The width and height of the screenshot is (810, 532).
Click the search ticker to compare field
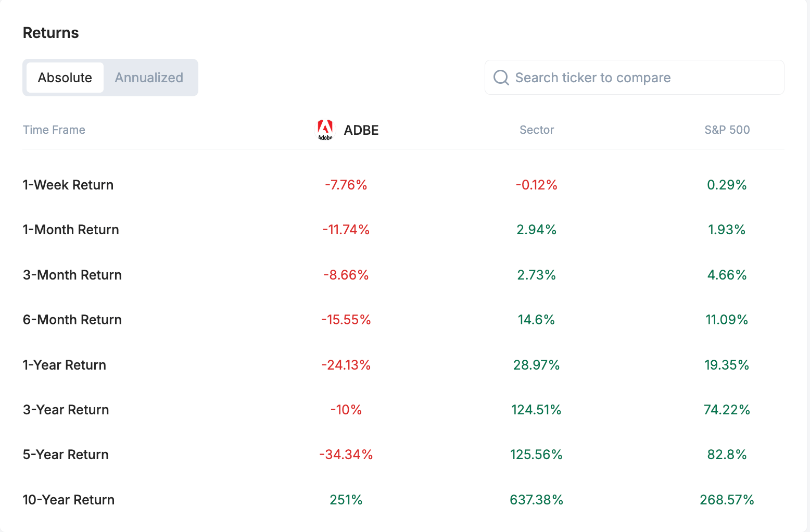(593, 77)
